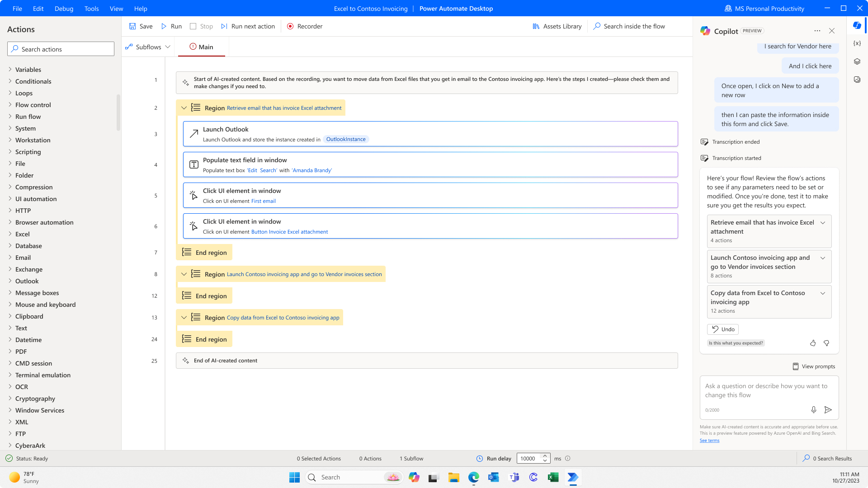The image size is (868, 488).
Task: Expand Region Copy data from Excel
Action: pyautogui.click(x=184, y=318)
